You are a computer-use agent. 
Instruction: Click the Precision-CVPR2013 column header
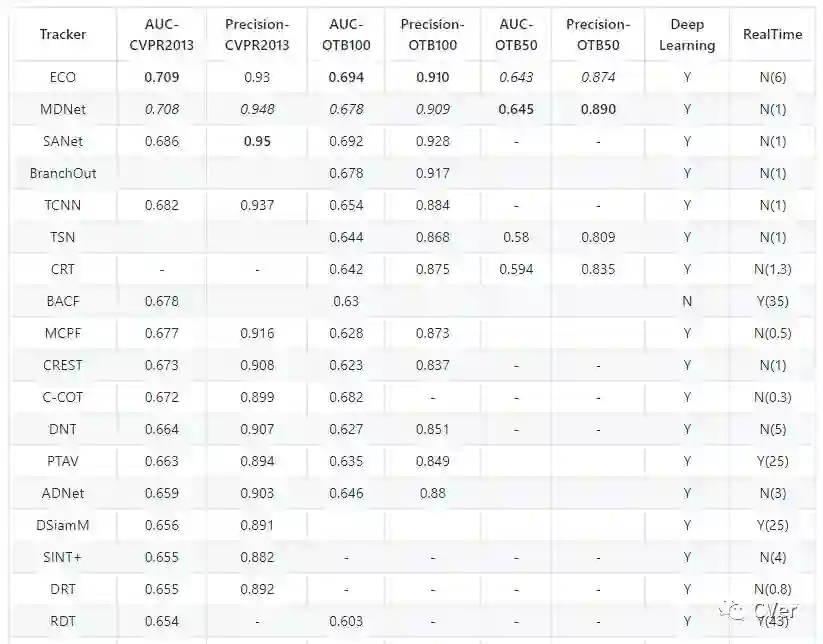[257, 34]
